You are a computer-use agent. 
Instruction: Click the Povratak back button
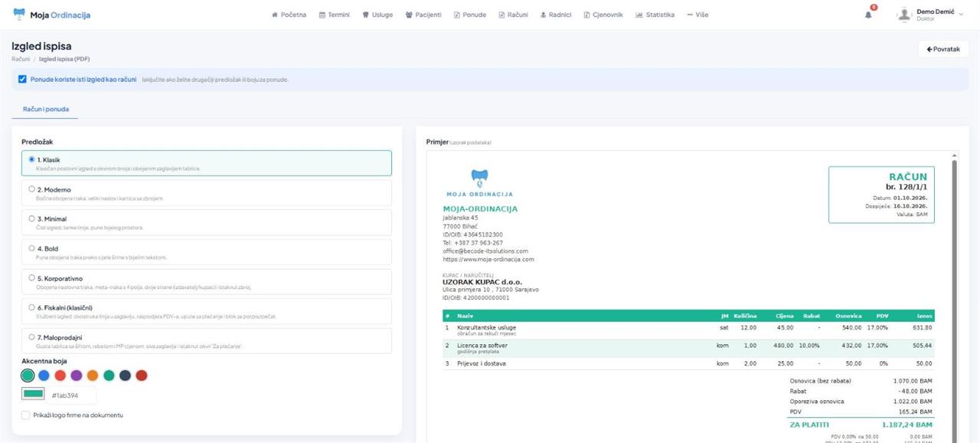[943, 49]
